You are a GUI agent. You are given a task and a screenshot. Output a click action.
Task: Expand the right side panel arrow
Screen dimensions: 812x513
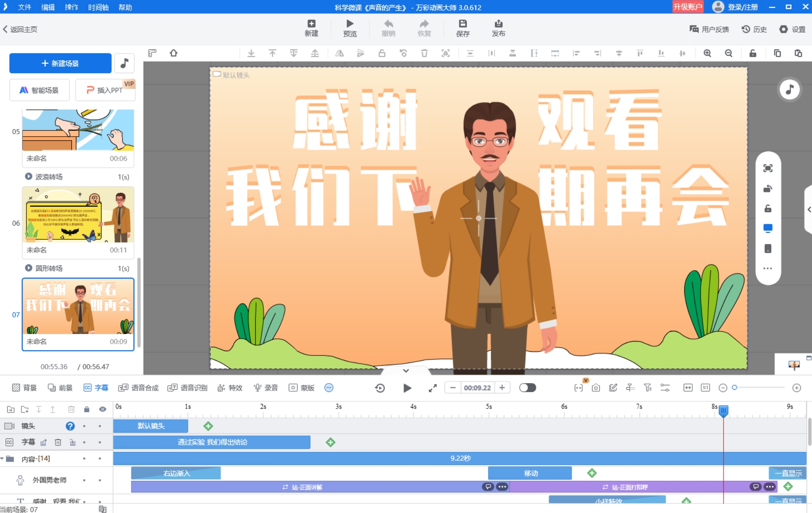coord(808,209)
